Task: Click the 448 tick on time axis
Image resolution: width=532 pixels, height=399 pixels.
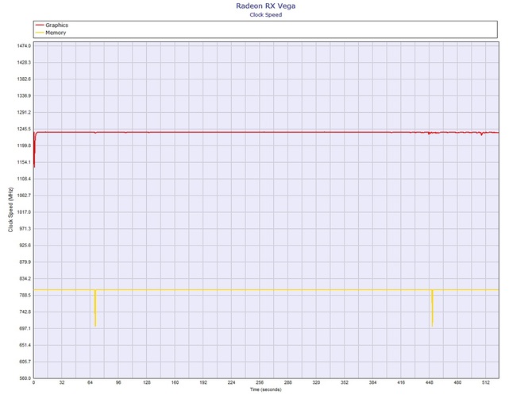Action: coord(430,382)
